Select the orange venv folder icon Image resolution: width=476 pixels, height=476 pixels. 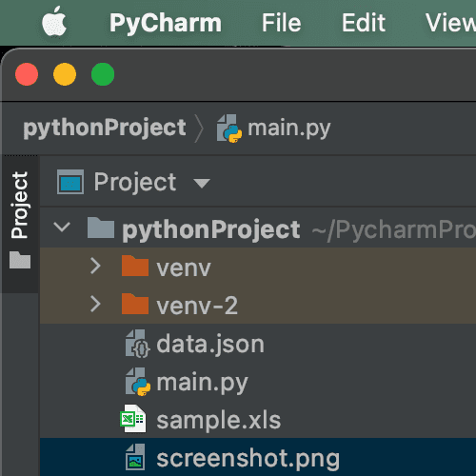point(135,266)
